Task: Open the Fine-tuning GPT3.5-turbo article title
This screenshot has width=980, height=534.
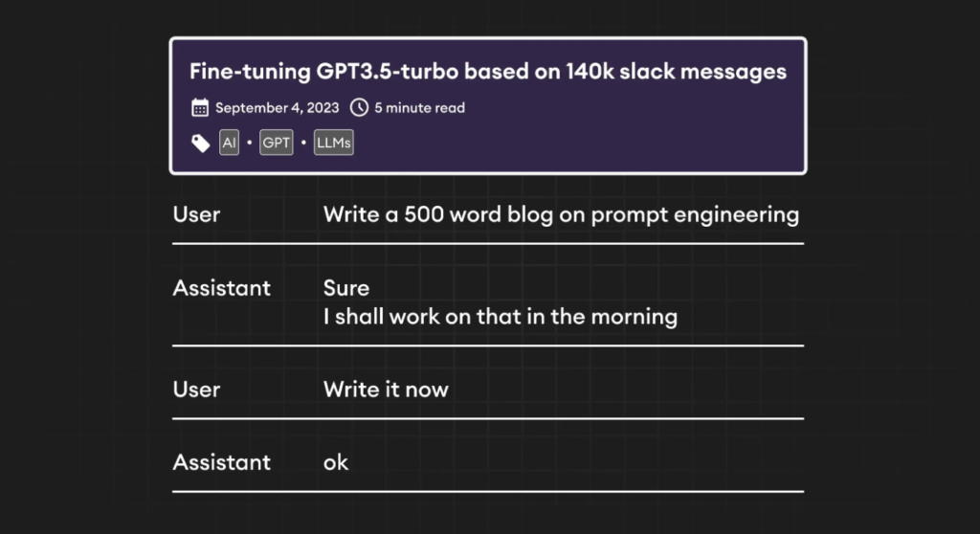Action: tap(487, 71)
